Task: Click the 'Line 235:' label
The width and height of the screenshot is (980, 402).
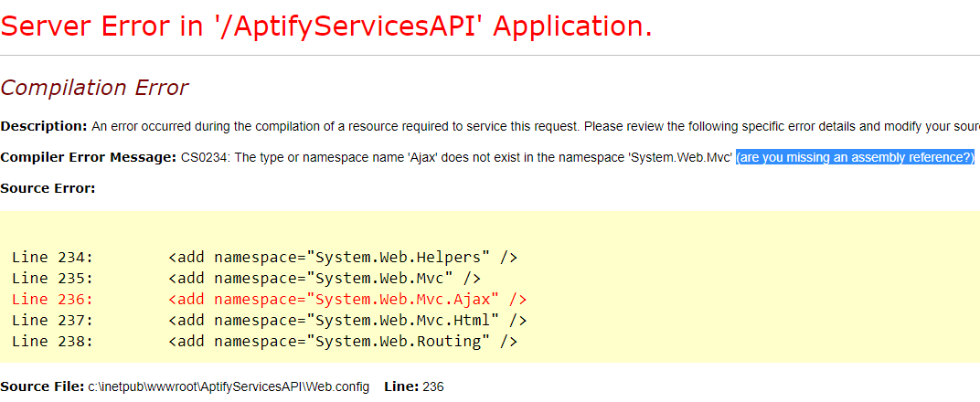Action: (x=52, y=279)
